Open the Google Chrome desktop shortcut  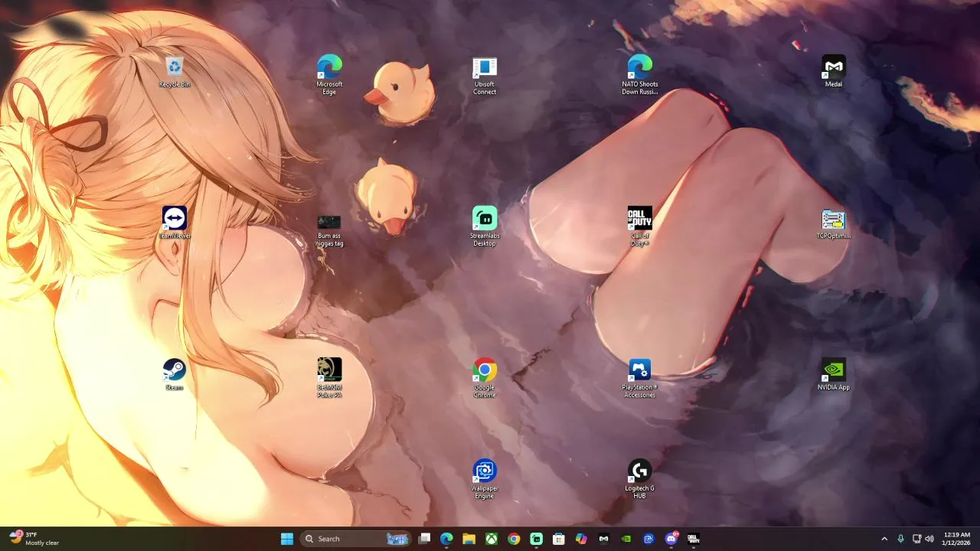tap(485, 378)
